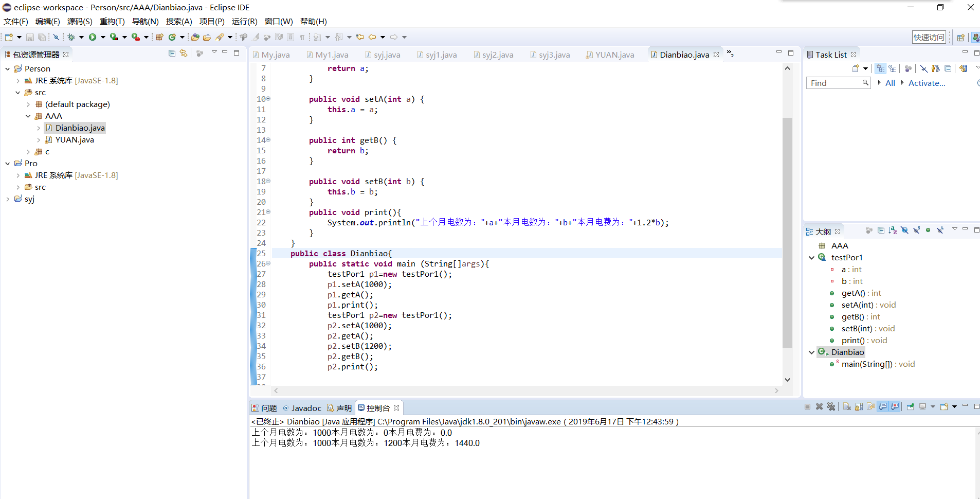Collapse the AAA package in the tree
Viewport: 980px width, 499px height.
pos(28,116)
